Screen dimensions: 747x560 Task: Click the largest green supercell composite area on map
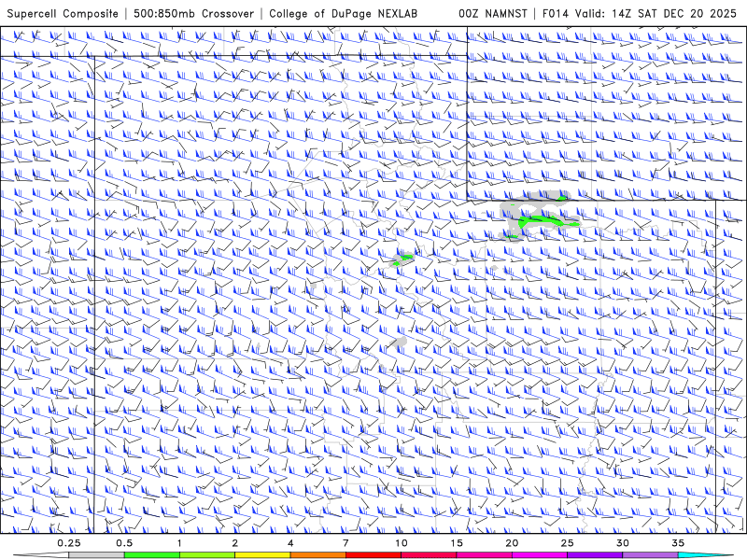pyautogui.click(x=543, y=220)
